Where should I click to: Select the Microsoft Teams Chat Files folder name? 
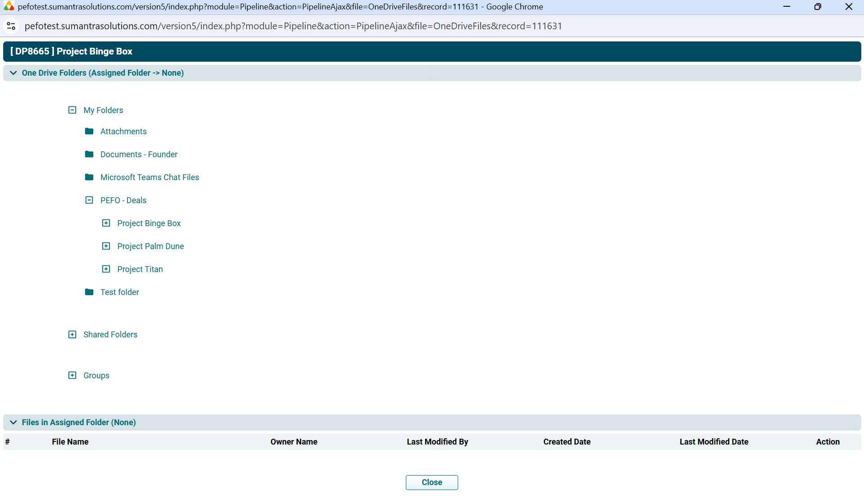click(150, 177)
